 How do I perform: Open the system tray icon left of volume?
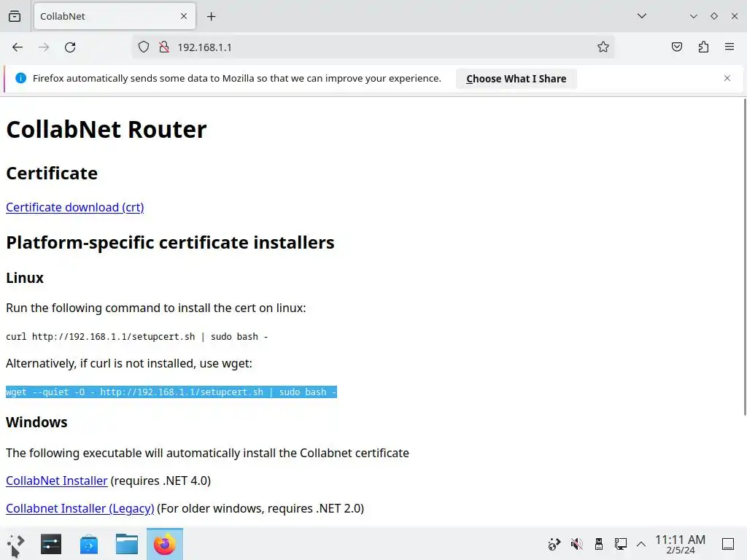tap(554, 544)
